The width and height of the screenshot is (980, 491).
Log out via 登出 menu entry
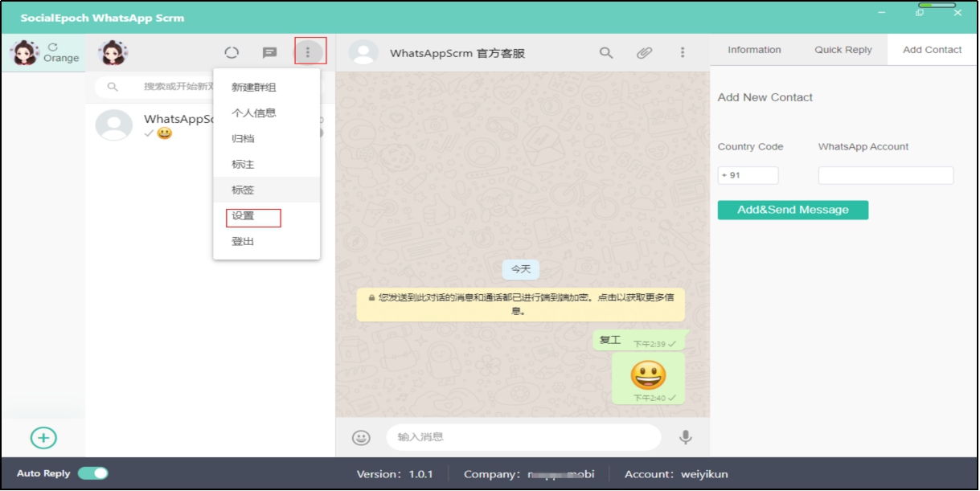click(267, 241)
